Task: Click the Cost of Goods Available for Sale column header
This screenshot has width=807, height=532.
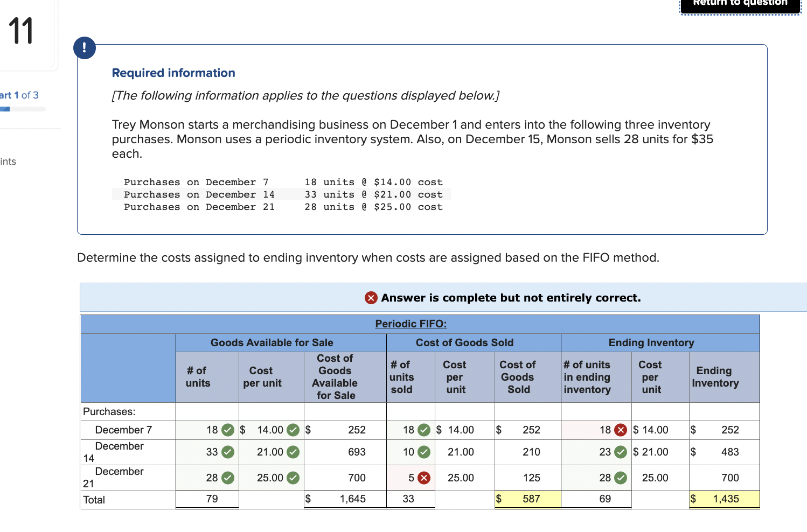Action: pyautogui.click(x=335, y=377)
